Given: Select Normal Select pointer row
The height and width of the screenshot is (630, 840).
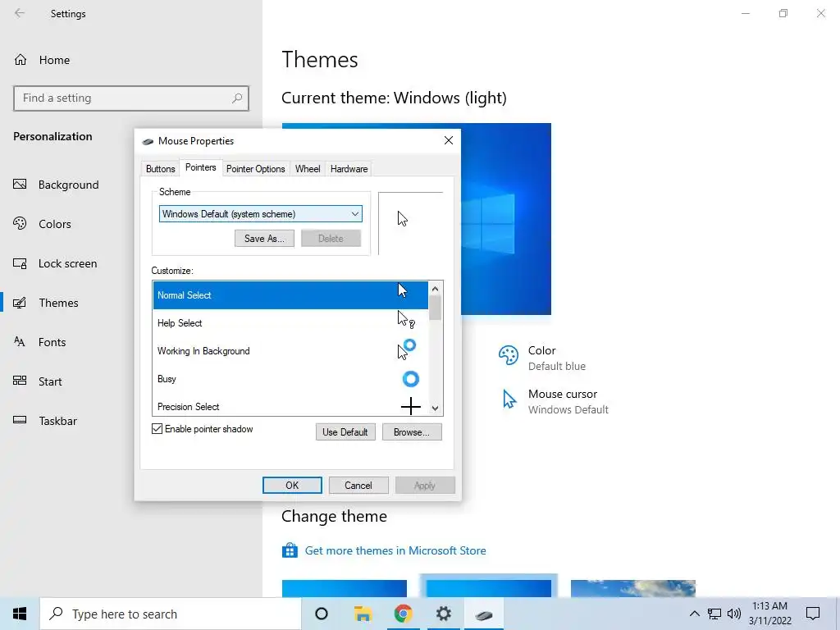Looking at the screenshot, I should [x=290, y=295].
